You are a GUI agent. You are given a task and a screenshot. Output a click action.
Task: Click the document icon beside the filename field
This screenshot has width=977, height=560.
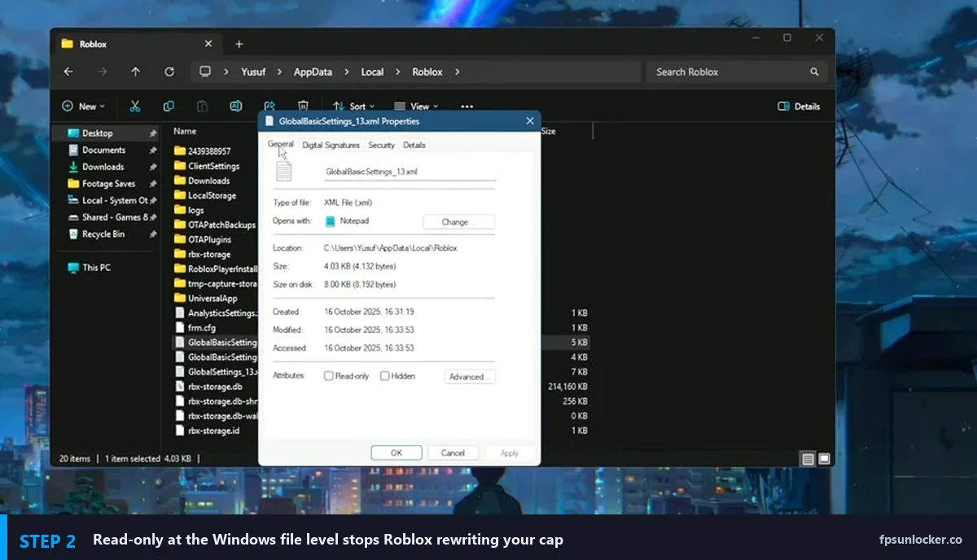283,171
